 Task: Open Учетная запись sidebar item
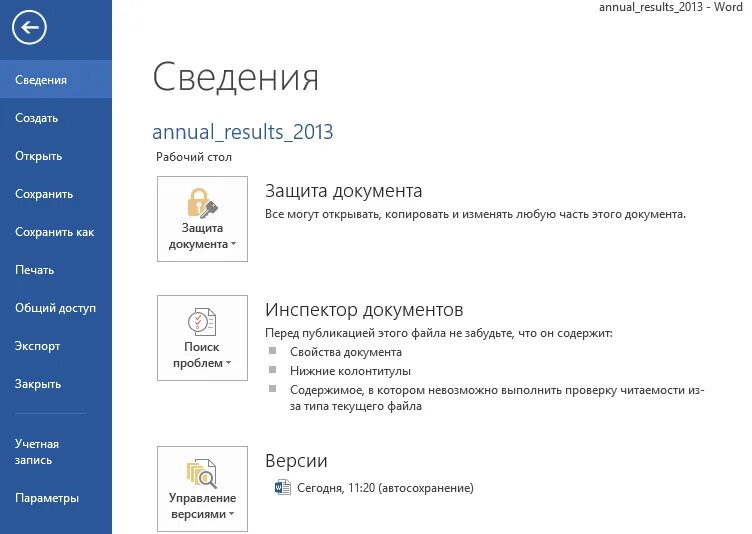(56, 451)
